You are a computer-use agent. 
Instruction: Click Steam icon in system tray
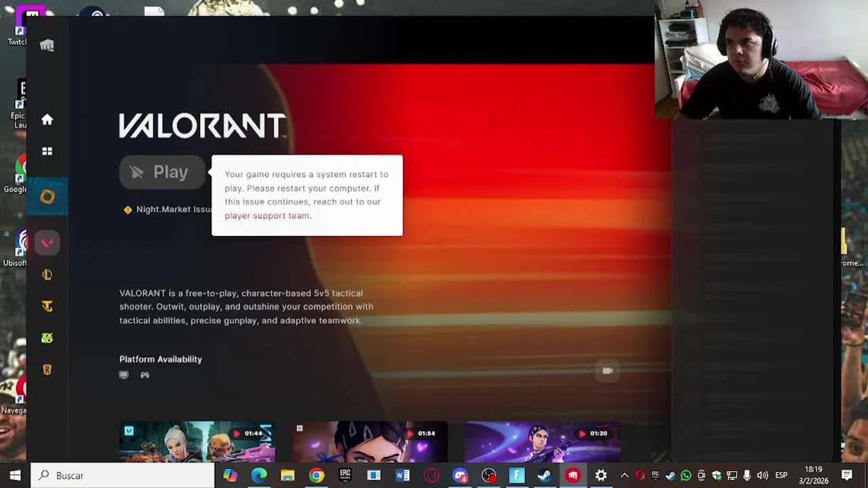point(670,475)
